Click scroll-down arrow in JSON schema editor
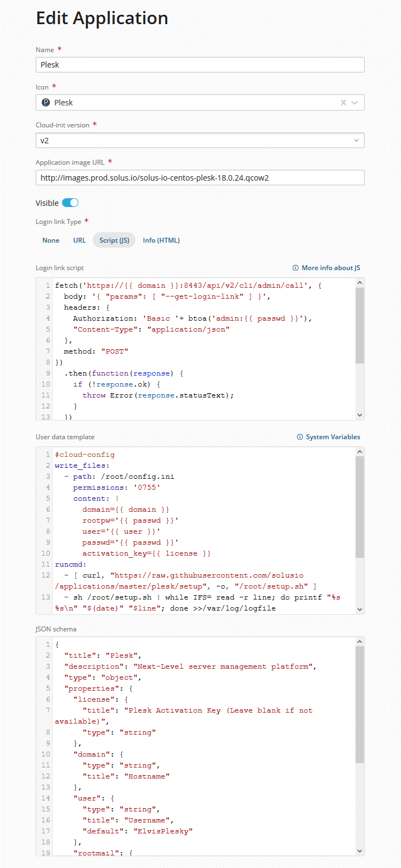 (x=360, y=851)
